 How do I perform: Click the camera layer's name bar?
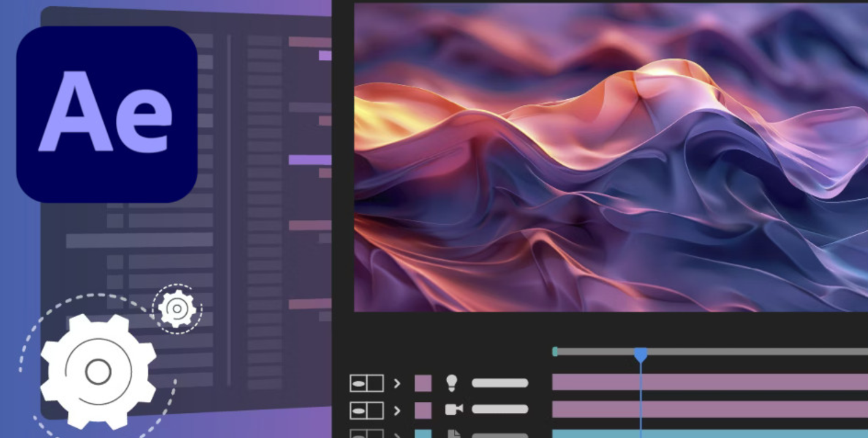500,409
